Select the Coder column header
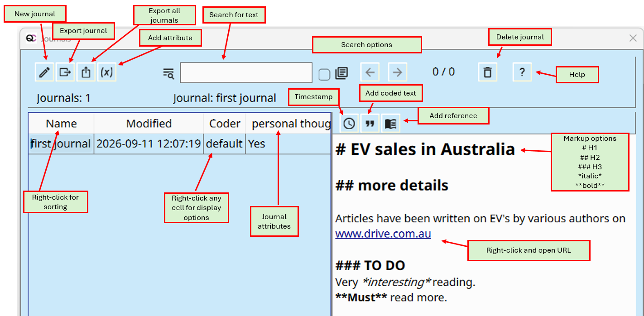This screenshot has width=644, height=316. point(225,124)
